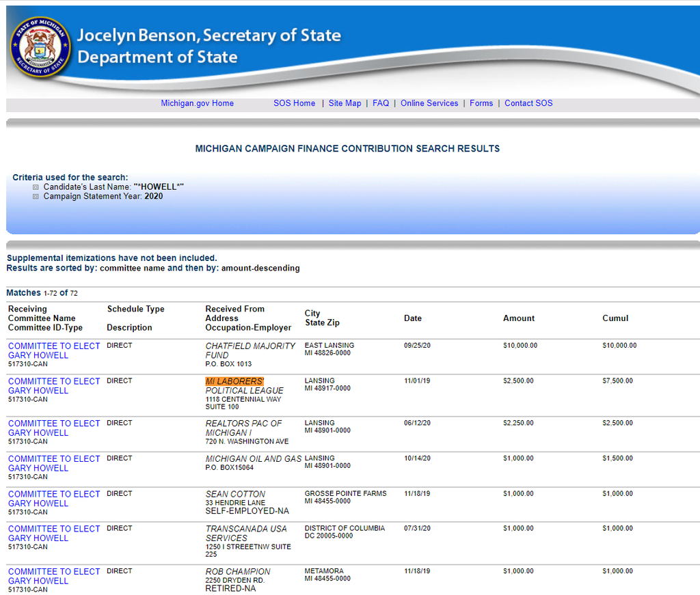
Task: Click the State of Michigan seal logo
Action: tap(40, 46)
